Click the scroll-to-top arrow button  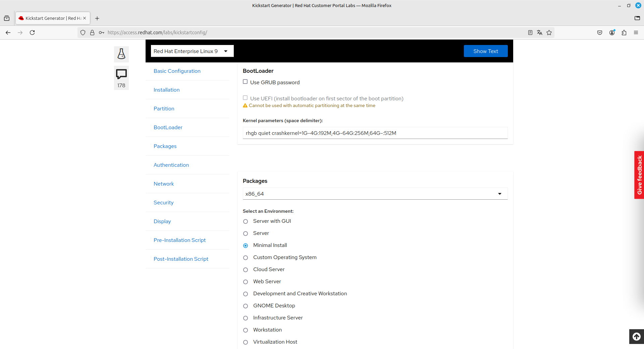[x=637, y=337]
